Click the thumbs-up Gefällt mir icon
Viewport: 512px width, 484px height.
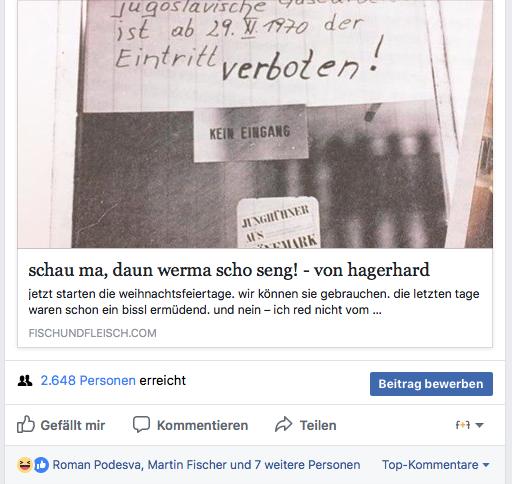click(x=26, y=424)
